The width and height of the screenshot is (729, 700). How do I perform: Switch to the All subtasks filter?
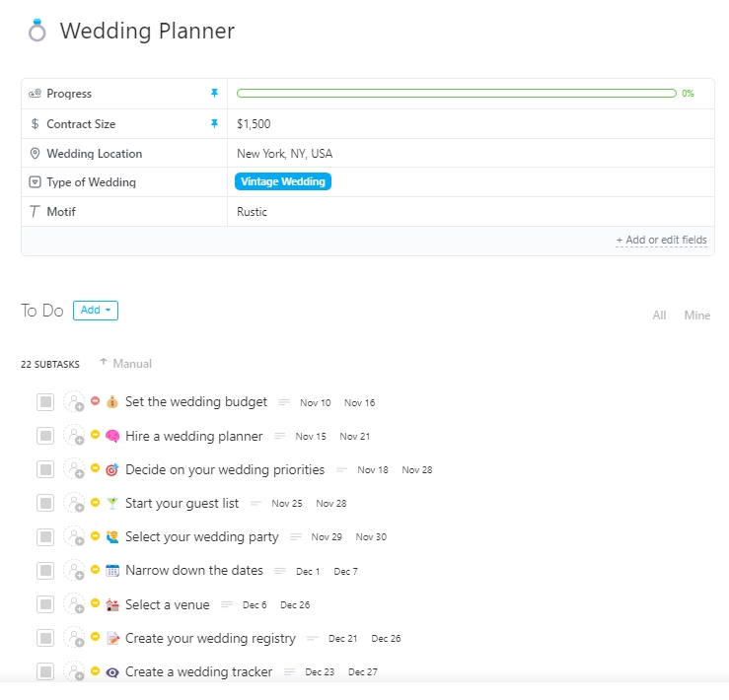[x=659, y=315]
